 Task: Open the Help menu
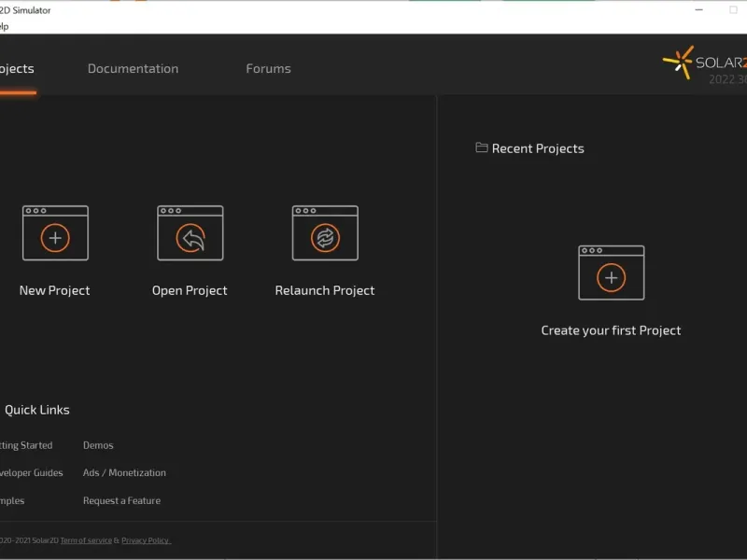pos(5,27)
